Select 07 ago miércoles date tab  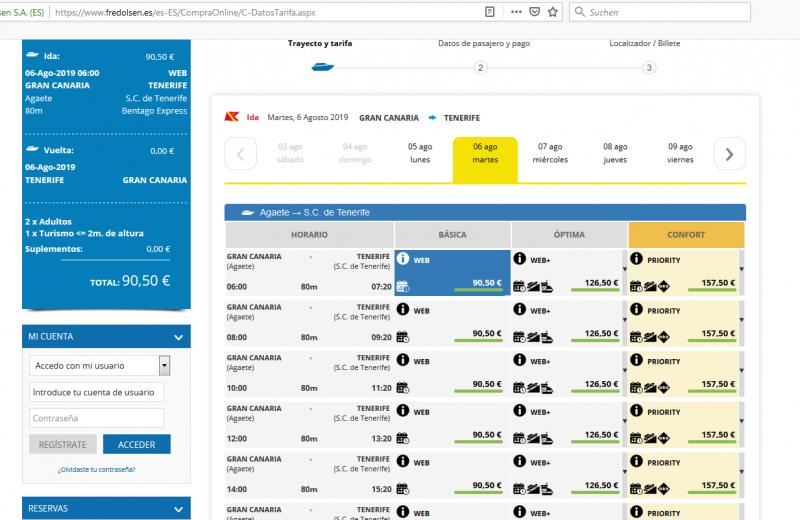(550, 153)
